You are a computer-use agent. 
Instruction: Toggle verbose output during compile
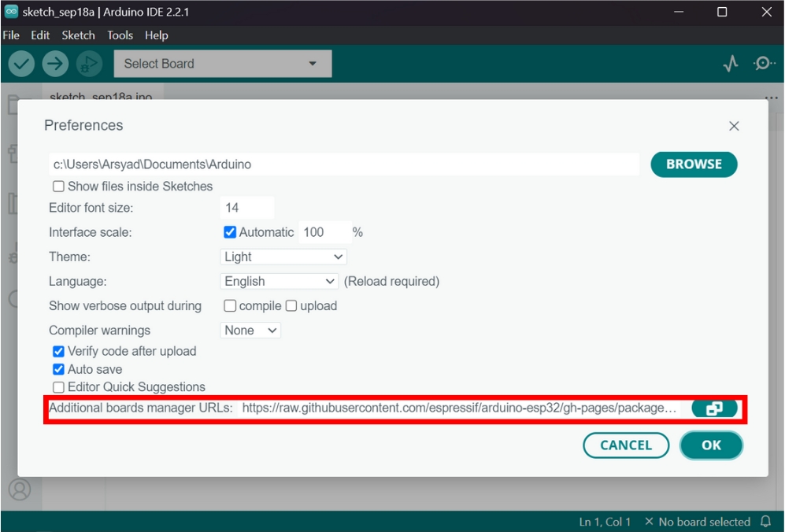click(230, 305)
